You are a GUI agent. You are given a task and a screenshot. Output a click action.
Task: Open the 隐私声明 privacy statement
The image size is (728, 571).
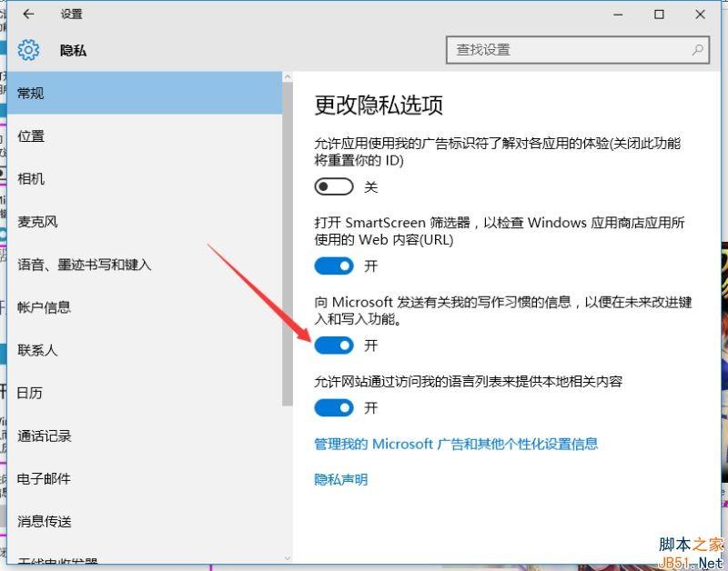pyautogui.click(x=342, y=479)
